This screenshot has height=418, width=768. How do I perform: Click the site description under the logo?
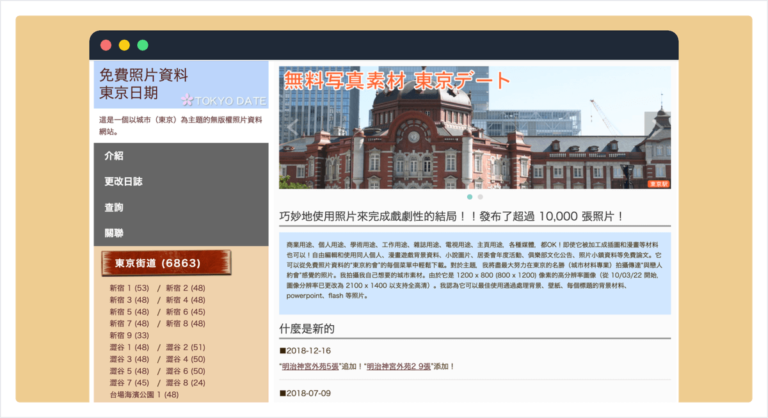tap(181, 125)
